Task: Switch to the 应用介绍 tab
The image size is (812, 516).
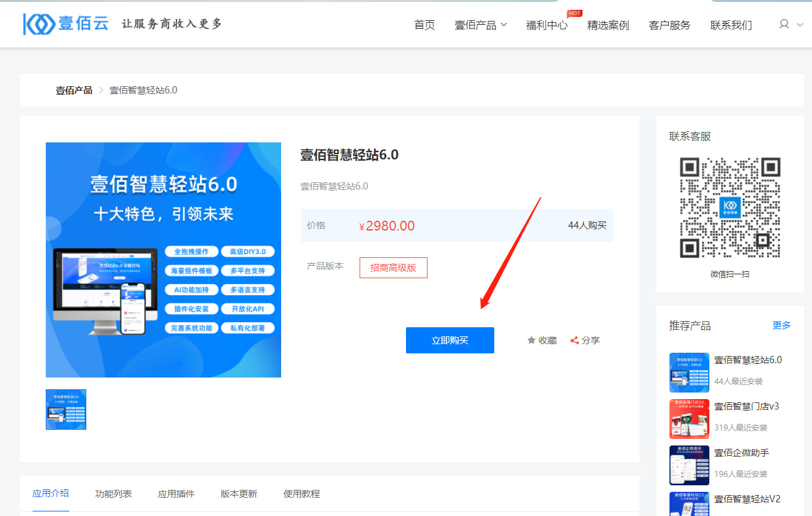Action: tap(51, 494)
